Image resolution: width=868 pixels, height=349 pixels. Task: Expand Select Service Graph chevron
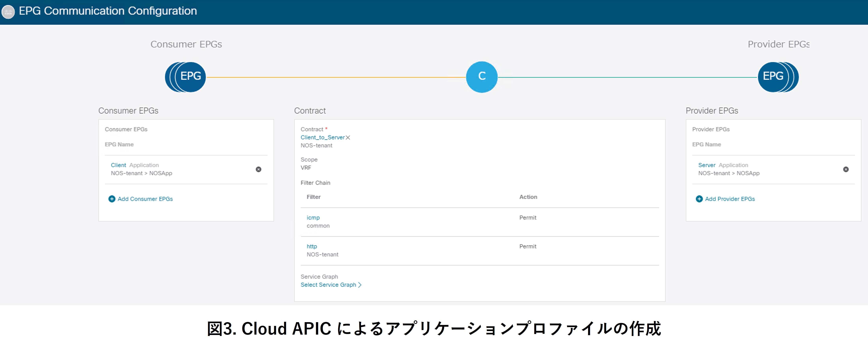coord(360,285)
